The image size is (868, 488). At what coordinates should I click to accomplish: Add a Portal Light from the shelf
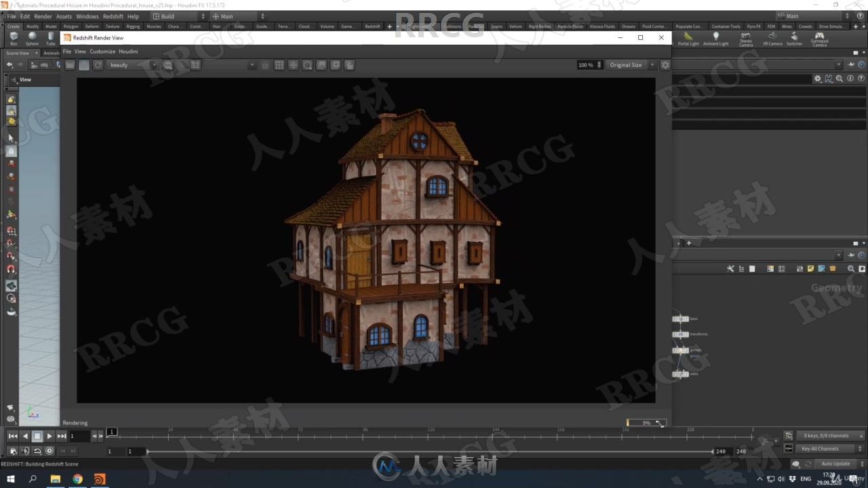click(x=688, y=39)
